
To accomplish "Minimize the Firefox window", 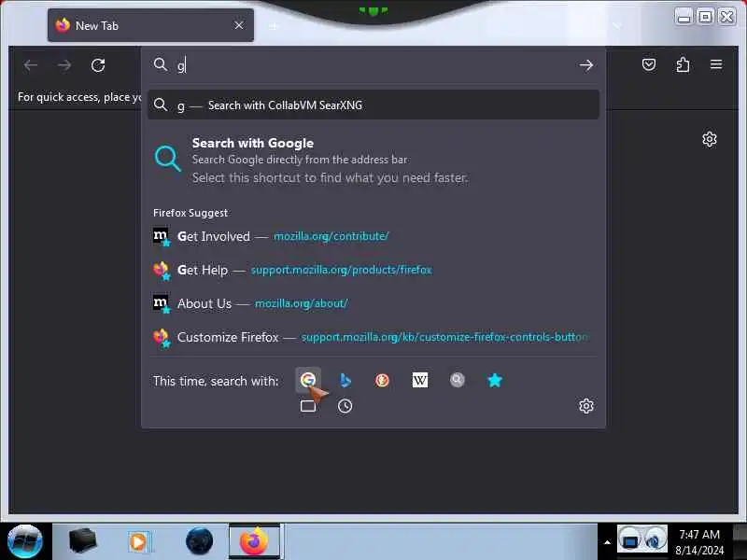I will point(684,18).
